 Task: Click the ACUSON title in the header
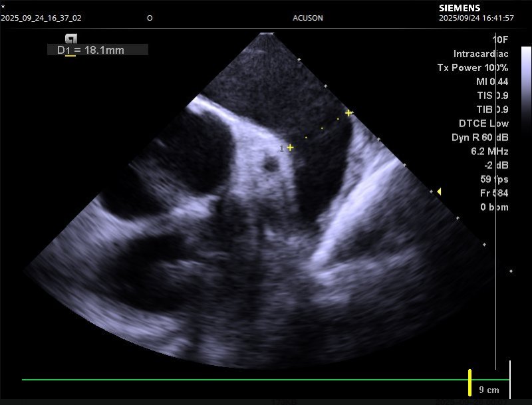(308, 18)
